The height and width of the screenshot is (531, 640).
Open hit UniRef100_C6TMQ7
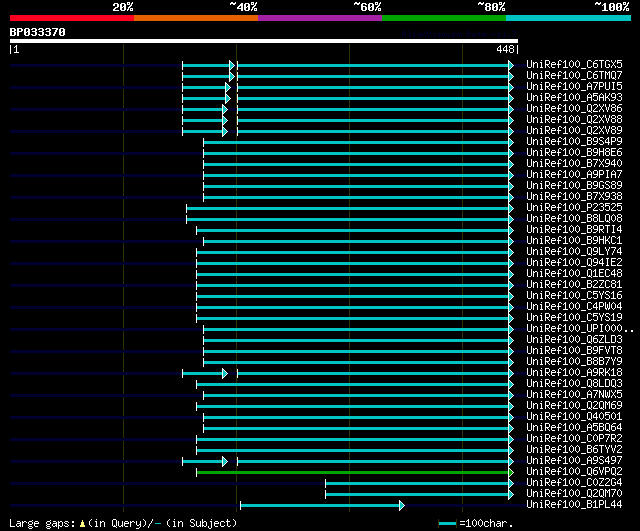(574, 76)
